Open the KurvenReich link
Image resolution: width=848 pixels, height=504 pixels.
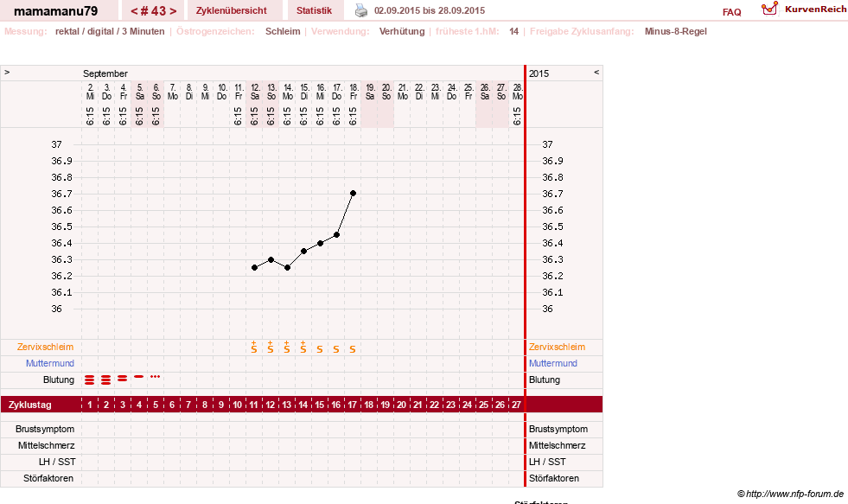815,9
